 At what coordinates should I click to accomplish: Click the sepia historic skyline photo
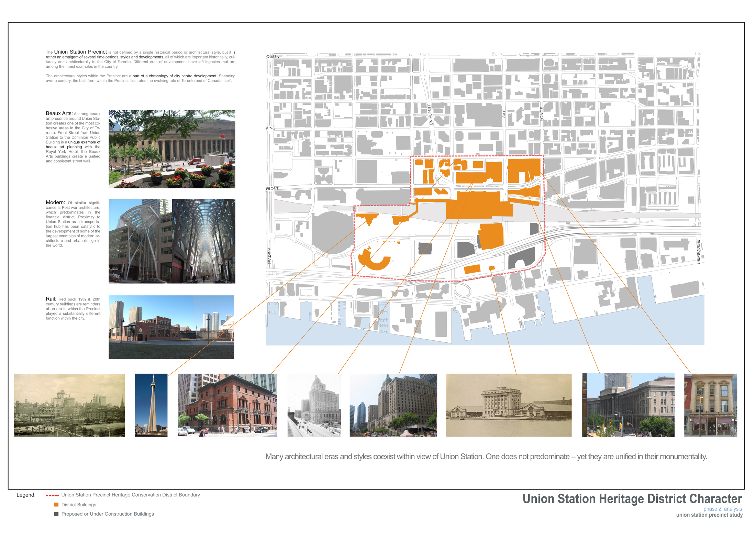click(x=69, y=405)
